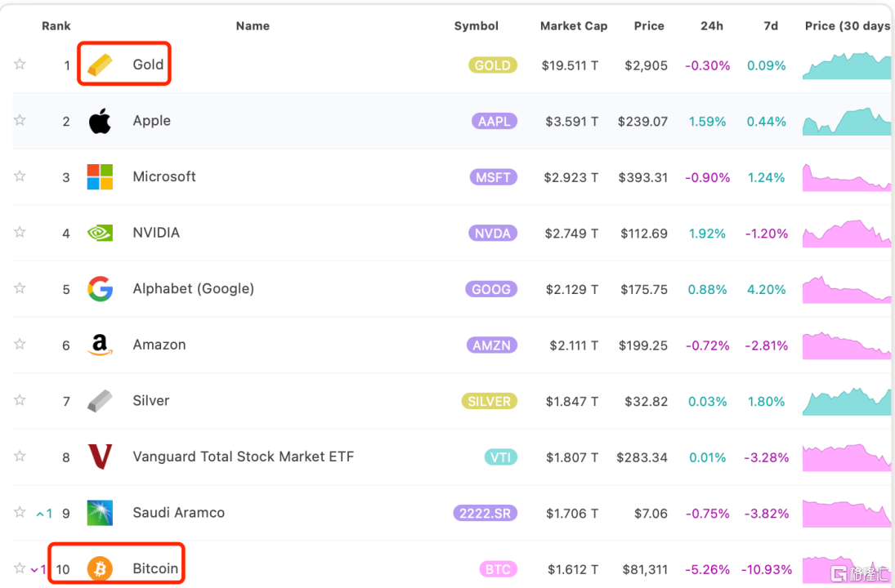Click the Silver bar icon
The image size is (895, 588).
(x=100, y=401)
